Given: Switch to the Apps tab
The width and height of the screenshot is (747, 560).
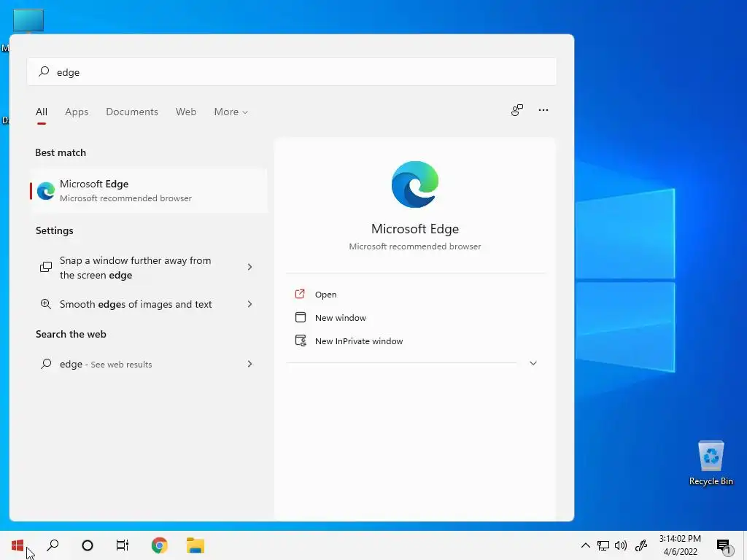Looking at the screenshot, I should tap(77, 112).
